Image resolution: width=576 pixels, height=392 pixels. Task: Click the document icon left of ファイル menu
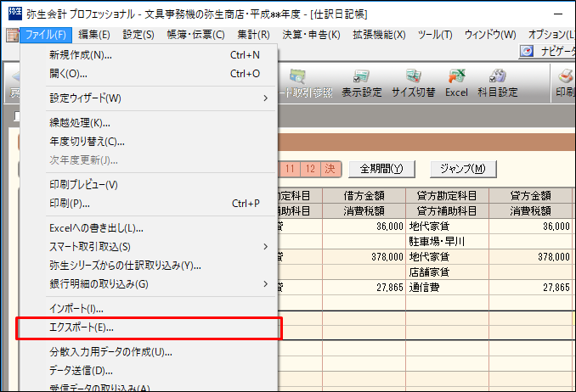(x=13, y=35)
